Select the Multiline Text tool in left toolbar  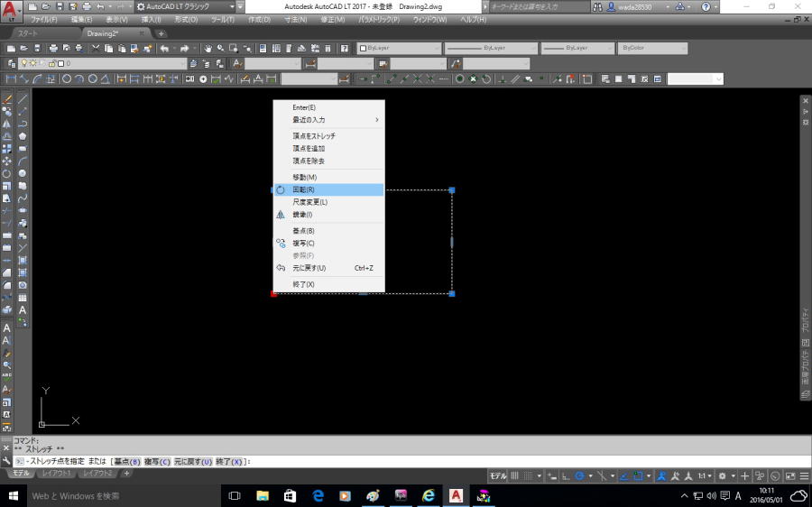(23, 310)
